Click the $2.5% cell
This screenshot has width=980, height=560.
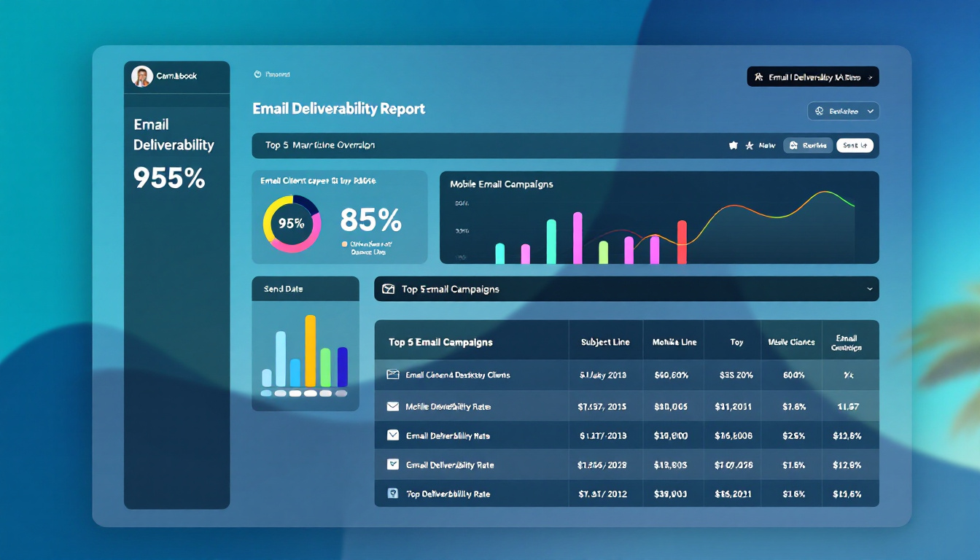click(793, 435)
